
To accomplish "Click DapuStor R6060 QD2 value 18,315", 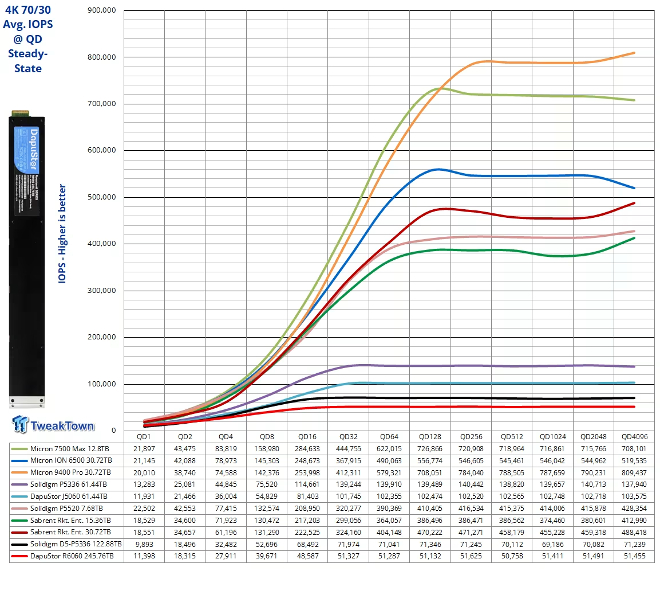I will pos(185,556).
